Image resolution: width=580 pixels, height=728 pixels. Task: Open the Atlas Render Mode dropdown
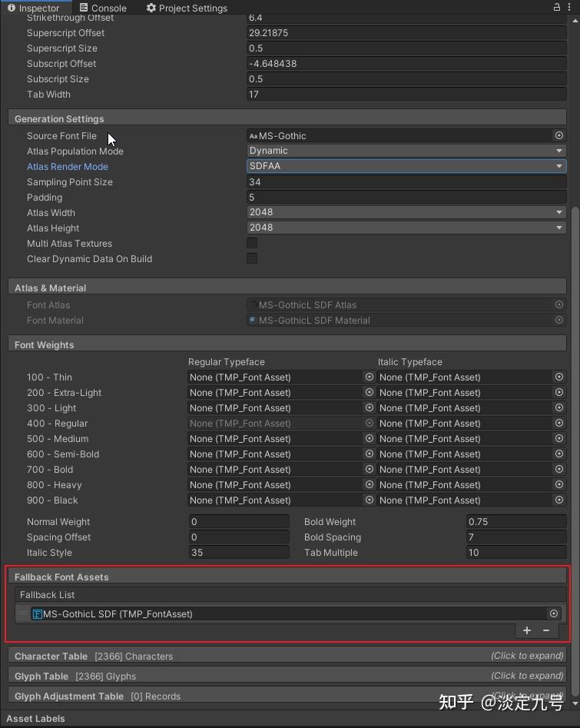point(407,166)
